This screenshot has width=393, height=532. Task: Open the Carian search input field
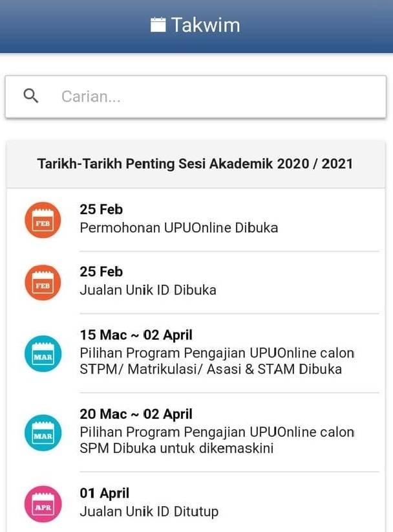pos(194,96)
